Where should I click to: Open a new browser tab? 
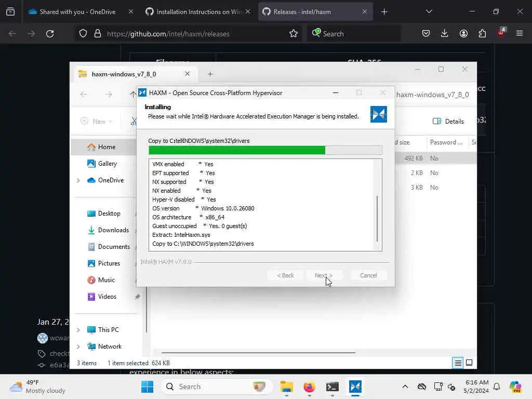coord(384,12)
